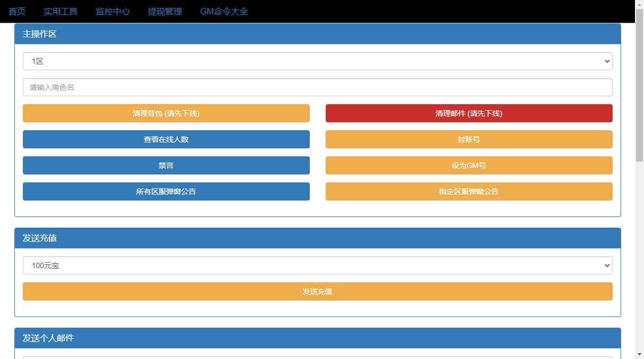This screenshot has width=644, height=359.
Task: Open 提现管理 in the top navigation
Action: (x=164, y=11)
